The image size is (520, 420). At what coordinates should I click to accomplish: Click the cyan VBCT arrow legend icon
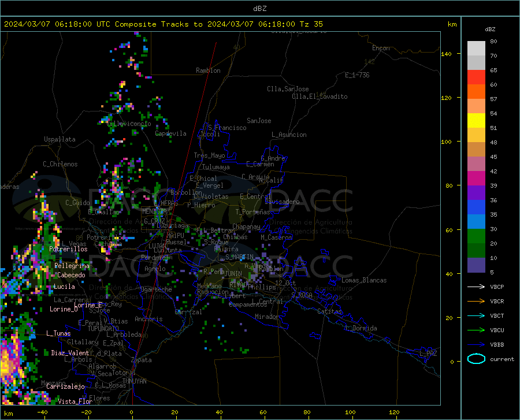476,315
